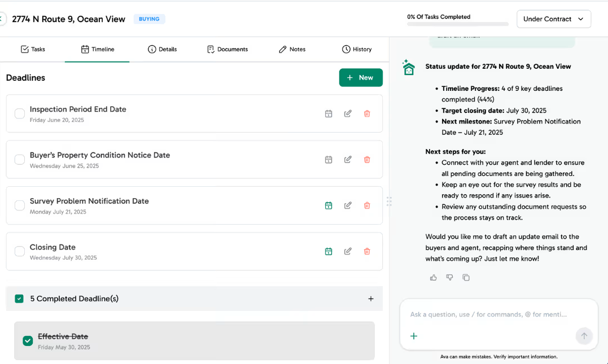Click the back arrow beside the property address
The width and height of the screenshot is (608, 364).
tap(2, 19)
